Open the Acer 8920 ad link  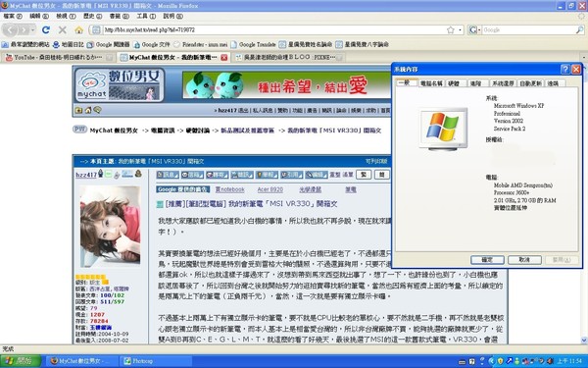point(270,189)
